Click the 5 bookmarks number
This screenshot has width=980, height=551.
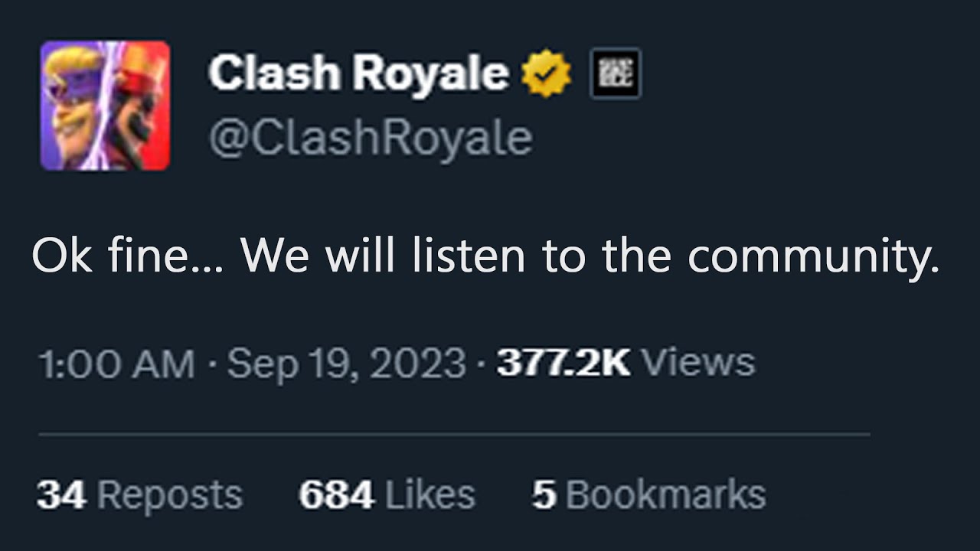[x=544, y=495]
